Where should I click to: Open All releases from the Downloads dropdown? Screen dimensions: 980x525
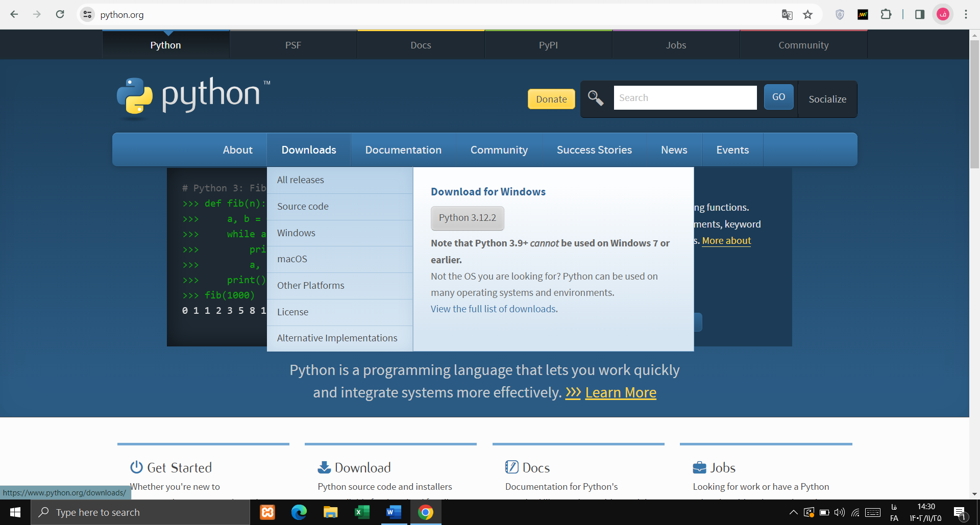coord(300,180)
